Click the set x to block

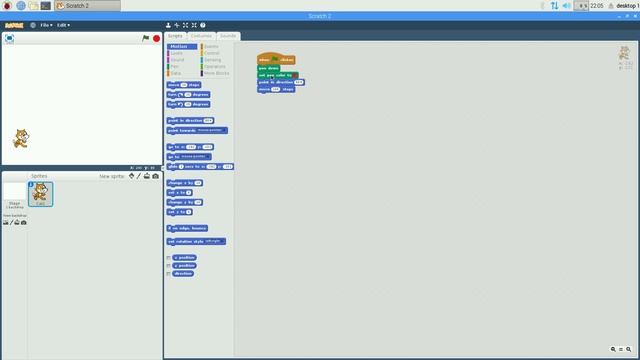coord(180,193)
